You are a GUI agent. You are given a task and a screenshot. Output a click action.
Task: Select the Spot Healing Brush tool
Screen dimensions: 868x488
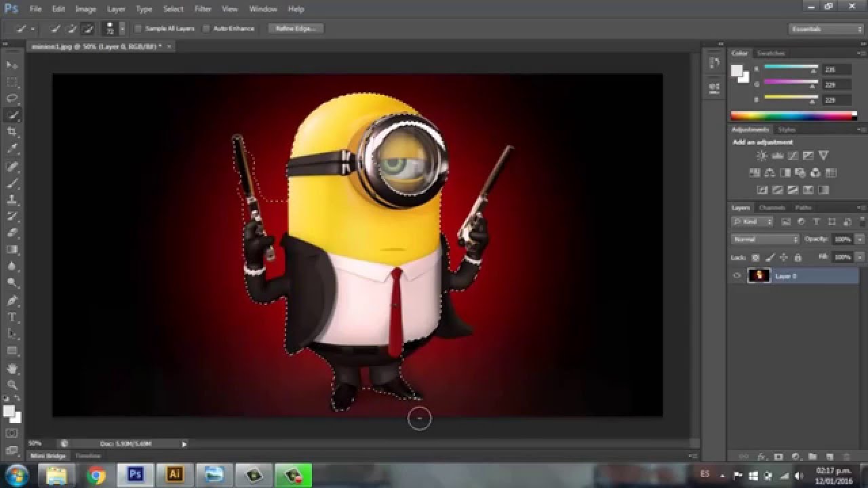coord(12,166)
